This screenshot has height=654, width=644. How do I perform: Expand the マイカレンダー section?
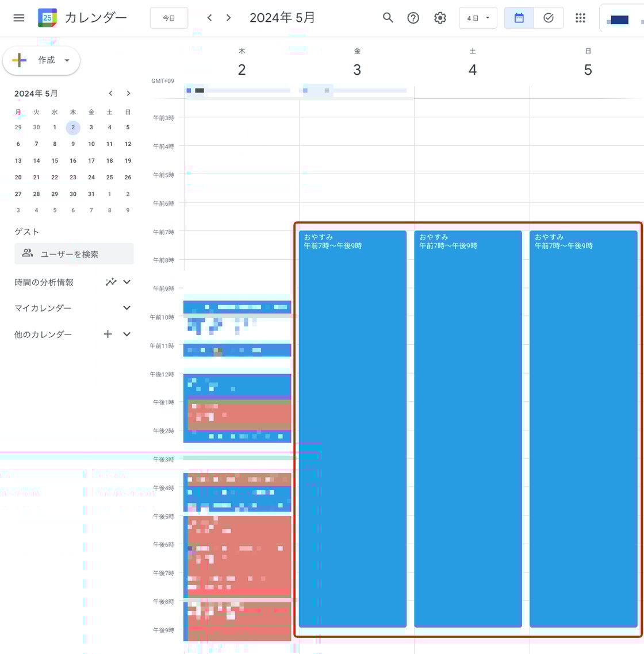coord(127,308)
